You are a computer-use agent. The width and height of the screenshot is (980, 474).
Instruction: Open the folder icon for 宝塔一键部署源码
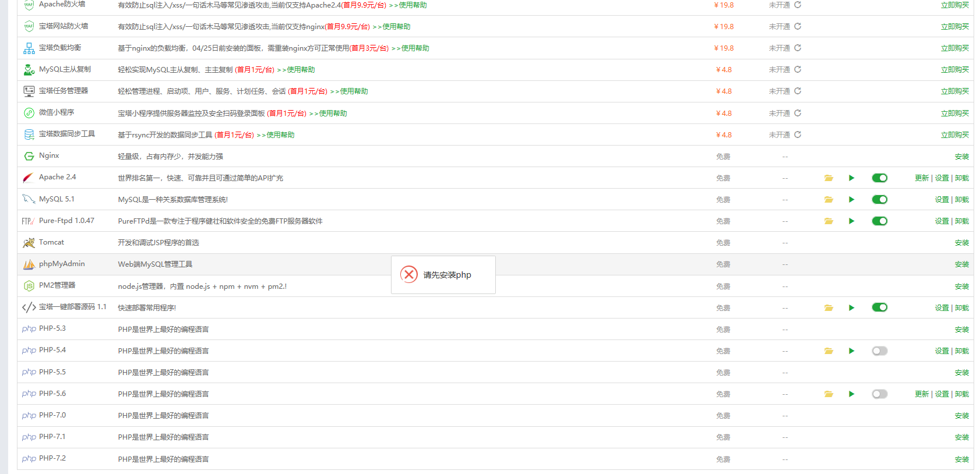click(x=829, y=307)
